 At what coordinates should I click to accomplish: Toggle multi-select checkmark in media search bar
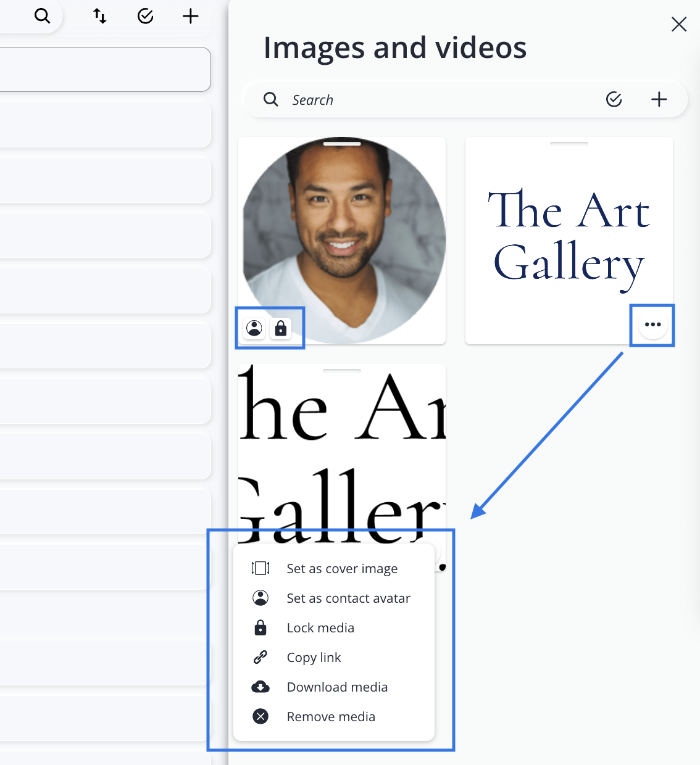click(614, 99)
